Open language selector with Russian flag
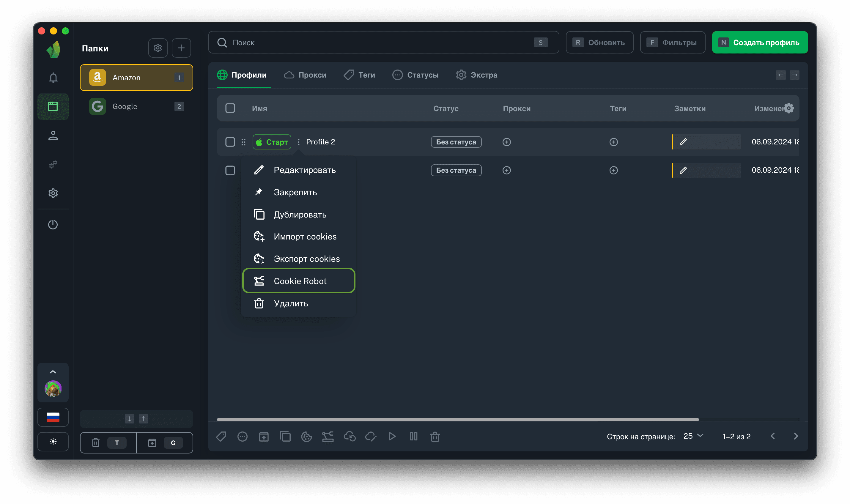The width and height of the screenshot is (850, 504). tap(53, 417)
